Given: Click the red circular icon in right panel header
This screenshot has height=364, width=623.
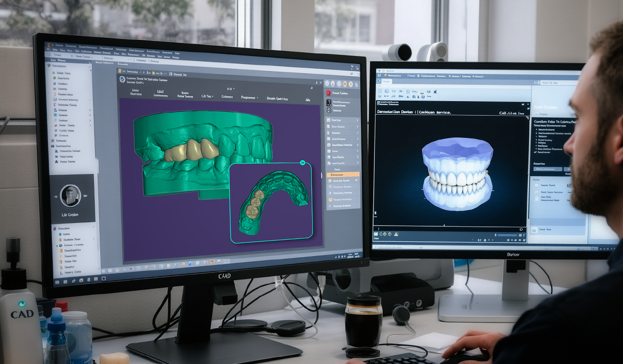Looking at the screenshot, I should click(329, 93).
